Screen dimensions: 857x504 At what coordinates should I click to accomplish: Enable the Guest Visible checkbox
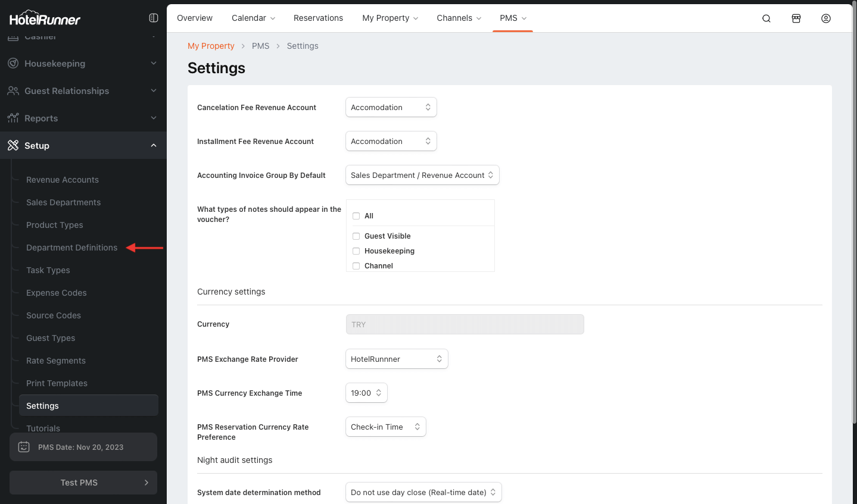[x=356, y=236]
